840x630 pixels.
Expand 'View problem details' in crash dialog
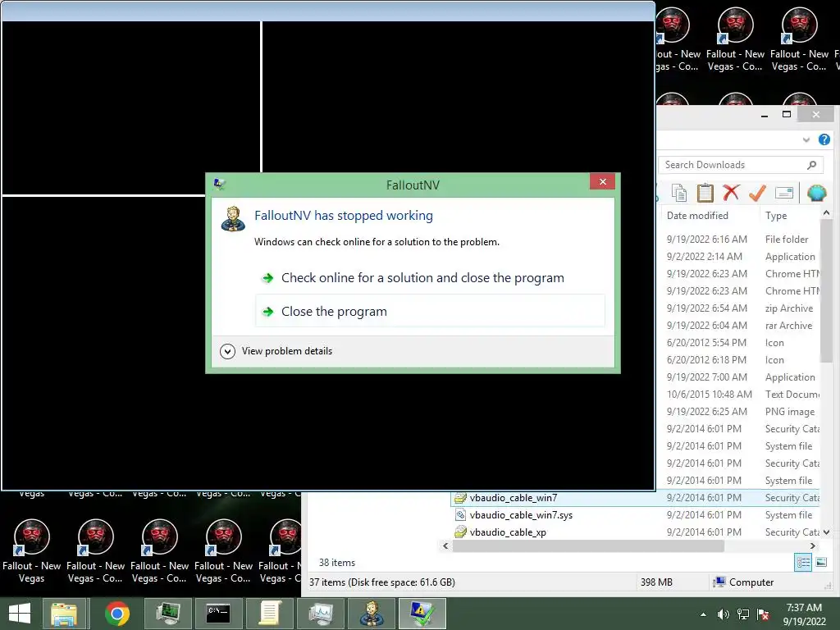(x=276, y=351)
